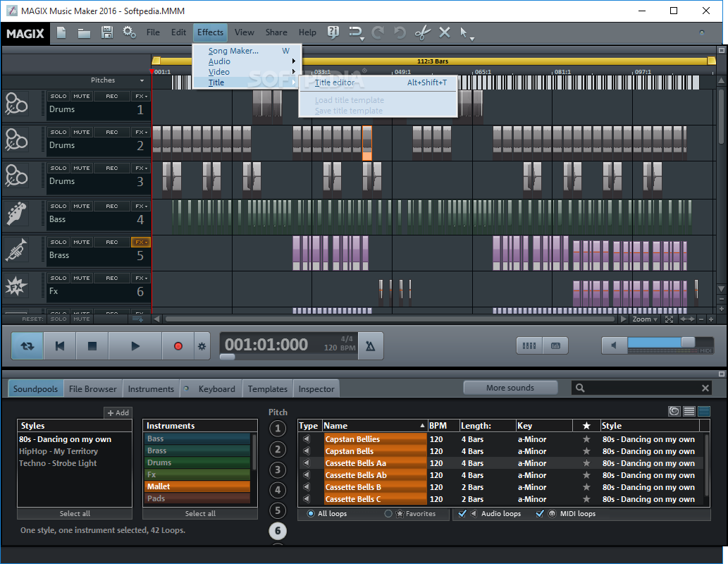Image resolution: width=728 pixels, height=564 pixels.
Task: Open the insert mode dropdown
Action: 356,32
